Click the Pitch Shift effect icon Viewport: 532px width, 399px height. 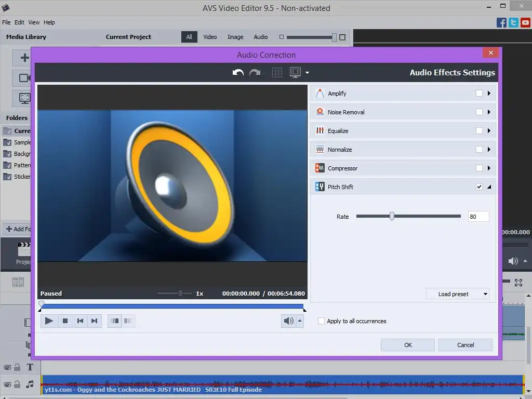coord(320,187)
